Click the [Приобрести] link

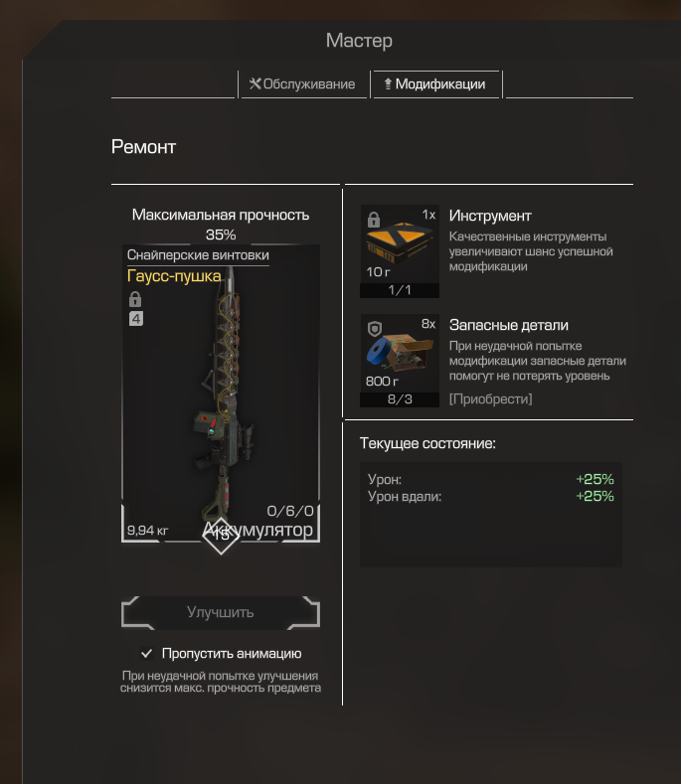click(490, 399)
